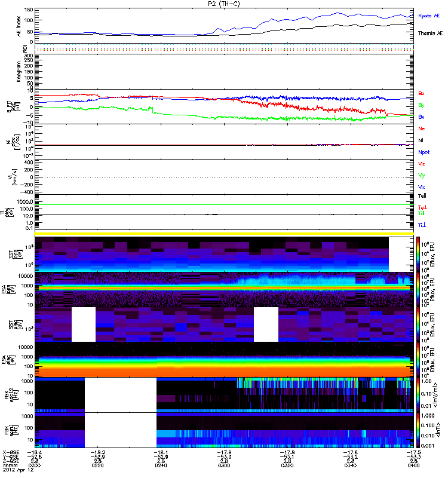Select the red Ne density legend label
The width and height of the screenshot is (448, 478).
[422, 128]
